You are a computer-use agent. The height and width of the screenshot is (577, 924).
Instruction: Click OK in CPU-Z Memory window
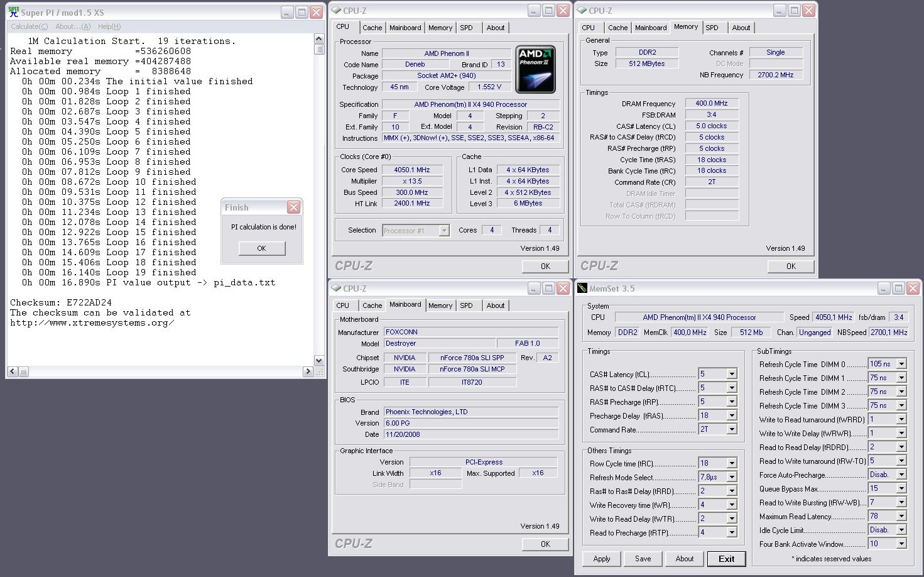791,266
